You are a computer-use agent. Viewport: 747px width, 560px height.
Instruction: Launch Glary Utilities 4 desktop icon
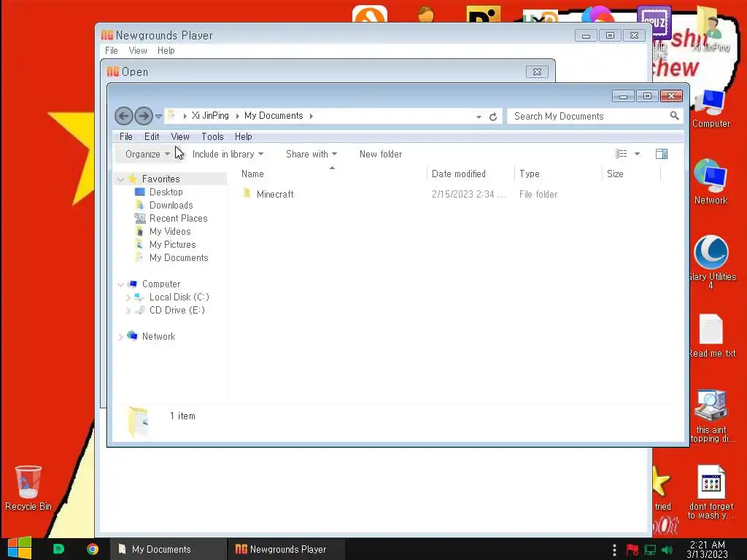coord(712,262)
